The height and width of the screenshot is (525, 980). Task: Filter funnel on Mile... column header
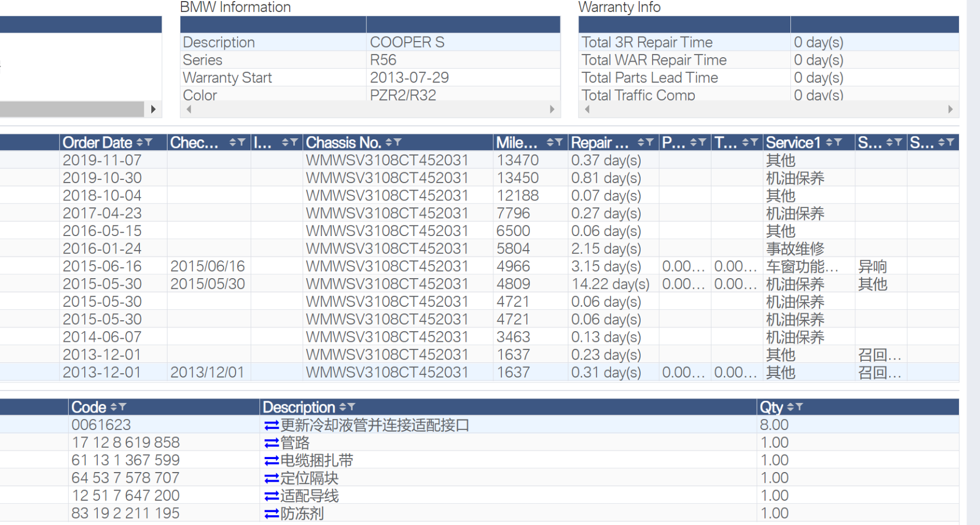559,143
